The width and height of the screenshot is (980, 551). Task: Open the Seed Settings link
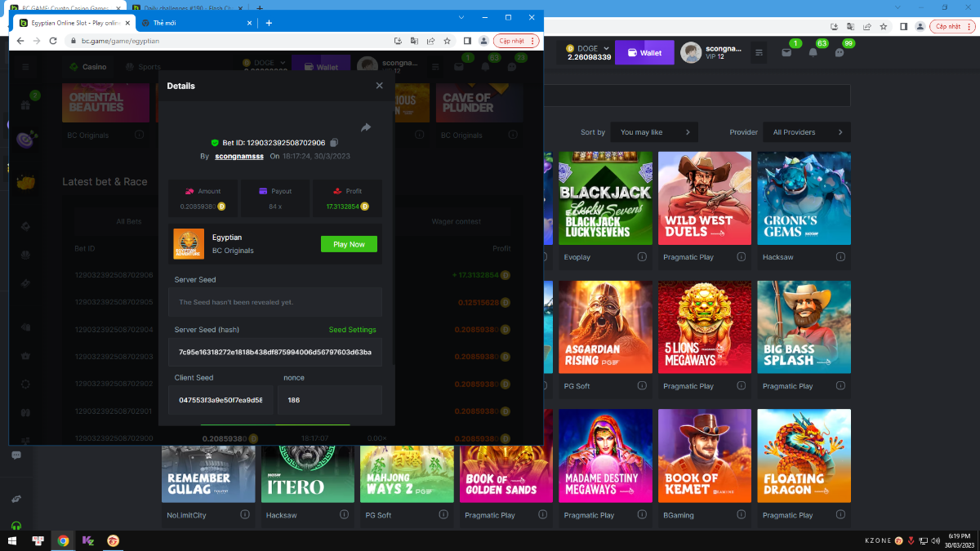[x=352, y=330]
